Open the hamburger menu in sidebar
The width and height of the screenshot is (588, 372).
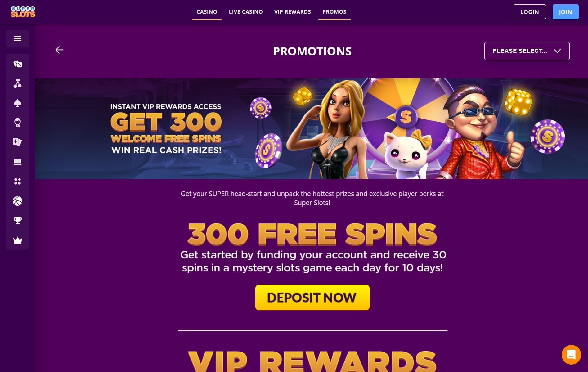click(18, 39)
